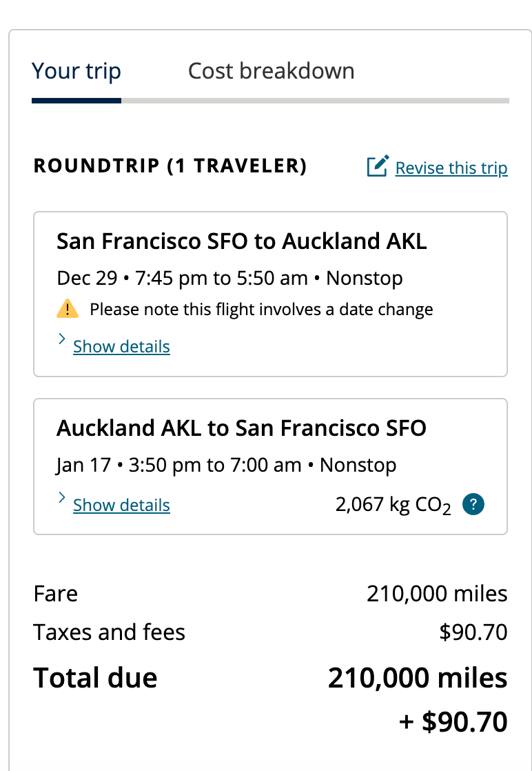Click the Revise this trip link
The image size is (532, 771).
(451, 168)
